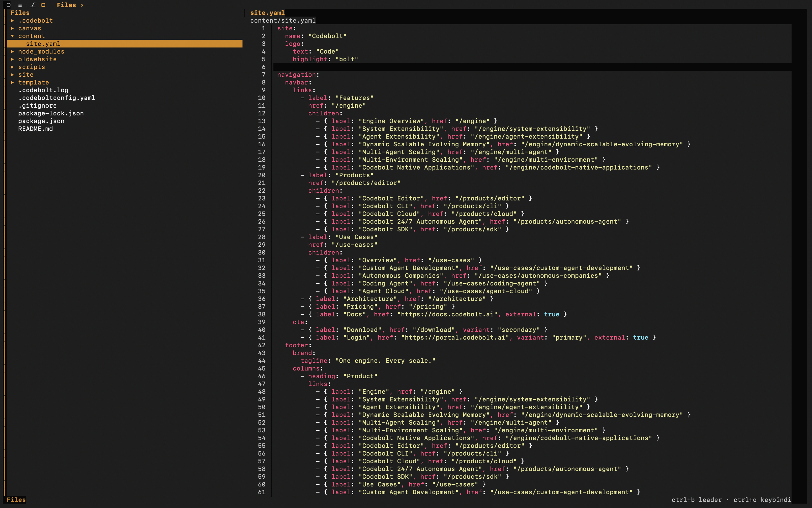Open the .codebolt.log file
The width and height of the screenshot is (812, 508).
(43, 90)
